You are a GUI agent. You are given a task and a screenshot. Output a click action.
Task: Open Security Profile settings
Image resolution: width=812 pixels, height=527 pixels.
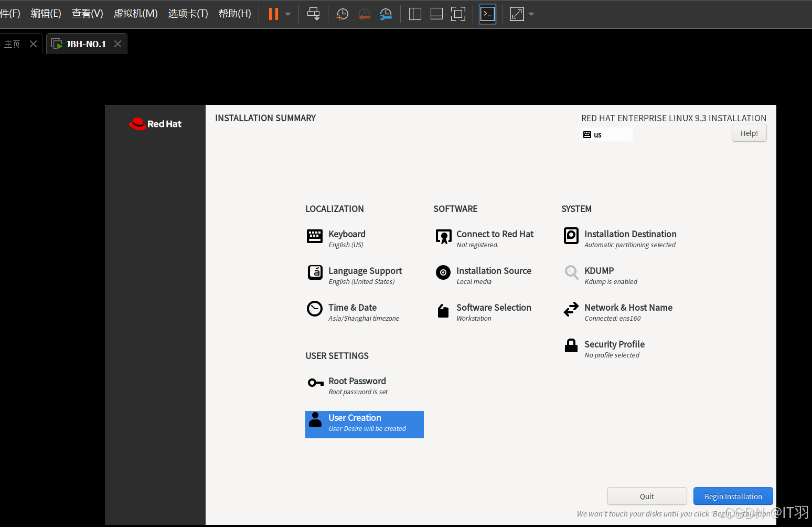click(x=614, y=344)
